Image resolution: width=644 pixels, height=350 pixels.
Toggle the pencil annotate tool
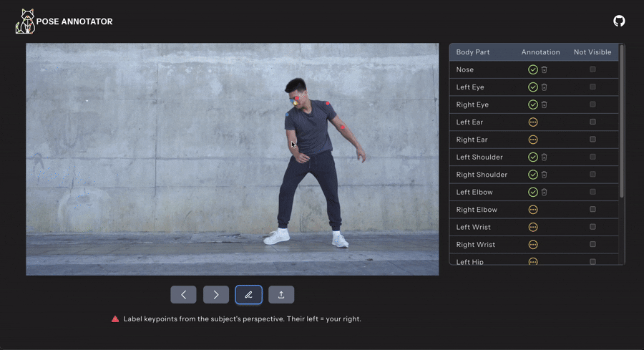pos(248,295)
